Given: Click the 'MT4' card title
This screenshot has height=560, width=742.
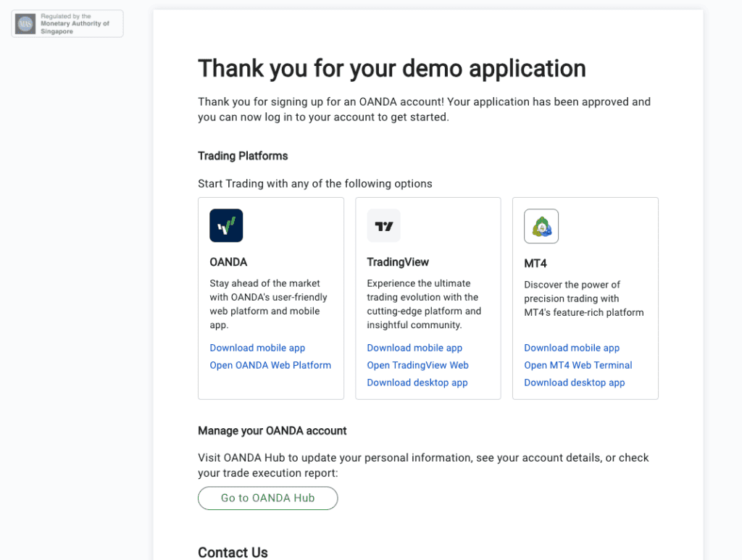Looking at the screenshot, I should 535,264.
